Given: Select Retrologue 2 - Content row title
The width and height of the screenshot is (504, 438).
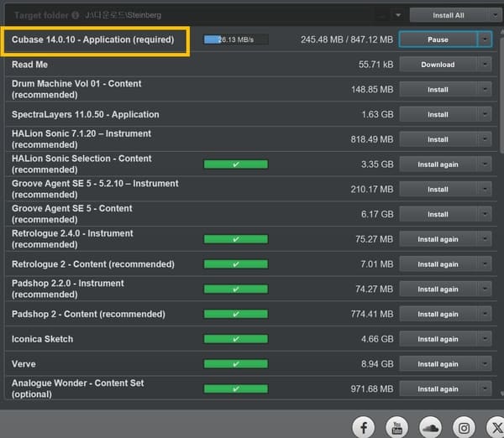Looking at the screenshot, I should point(93,264).
